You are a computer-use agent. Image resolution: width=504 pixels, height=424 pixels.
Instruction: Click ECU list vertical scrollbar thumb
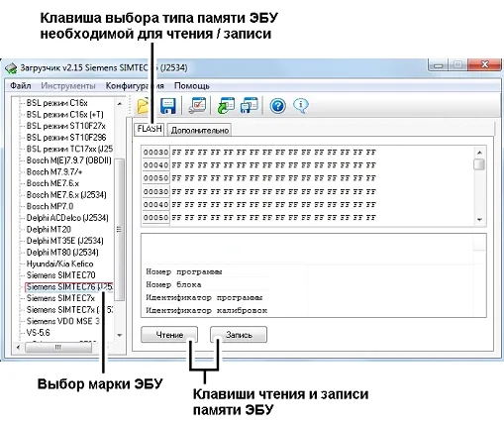120,229
